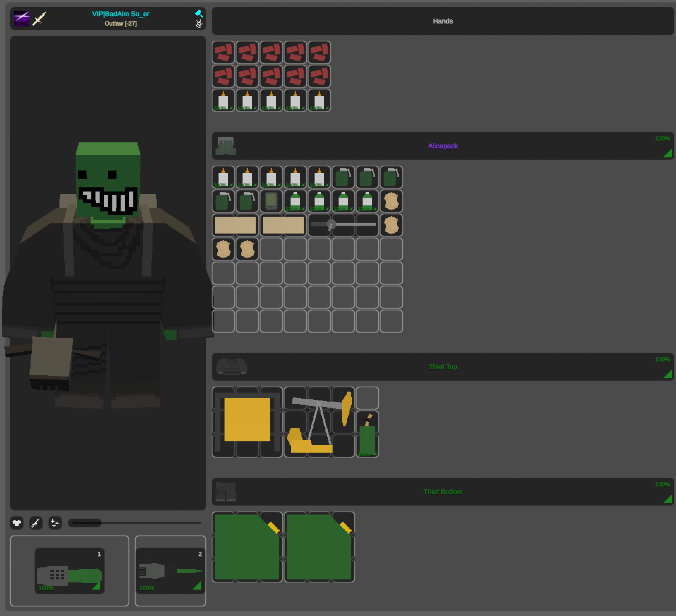Image resolution: width=676 pixels, height=616 pixels.
Task: Click the cyan hammer admin icon
Action: 199,13
